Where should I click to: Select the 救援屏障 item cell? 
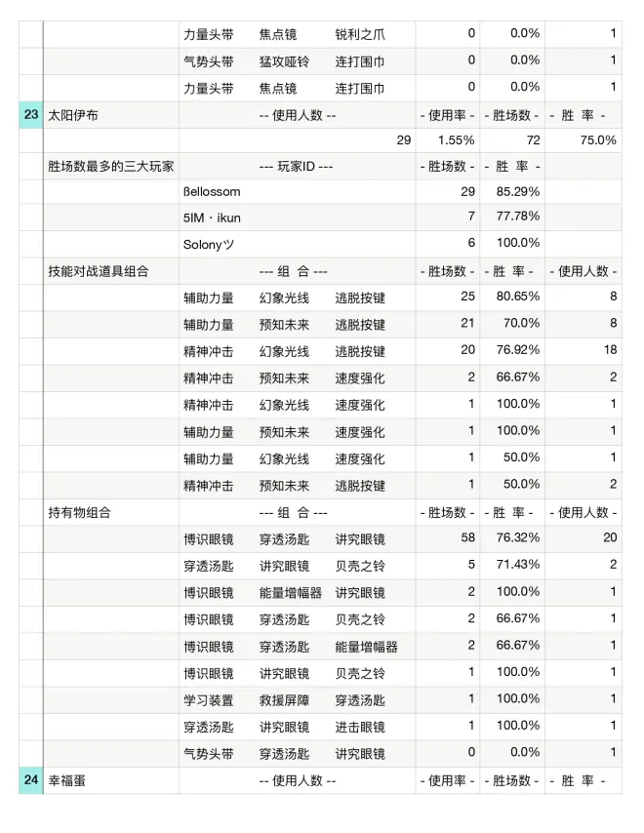pos(284,699)
